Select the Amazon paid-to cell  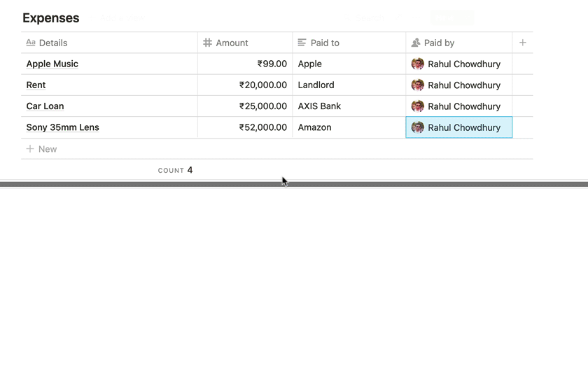349,127
